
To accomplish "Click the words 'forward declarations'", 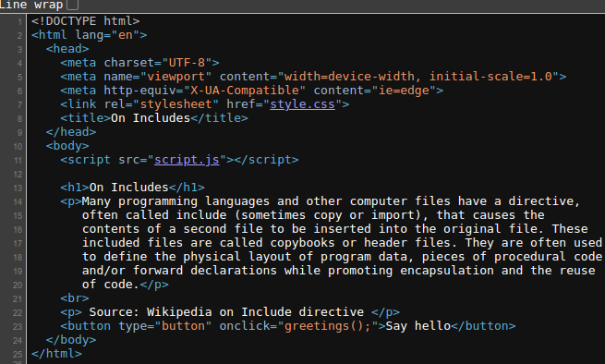I will click(x=204, y=271).
